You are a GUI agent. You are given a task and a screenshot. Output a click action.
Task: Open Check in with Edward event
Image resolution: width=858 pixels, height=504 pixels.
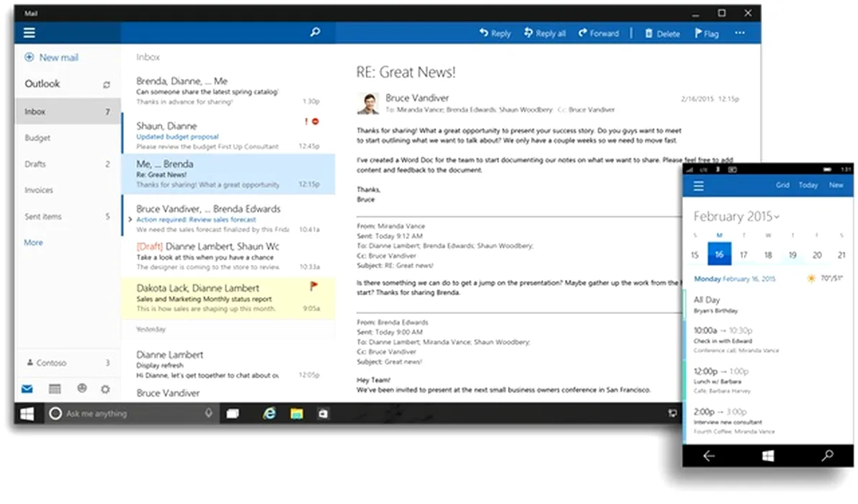tap(769, 340)
